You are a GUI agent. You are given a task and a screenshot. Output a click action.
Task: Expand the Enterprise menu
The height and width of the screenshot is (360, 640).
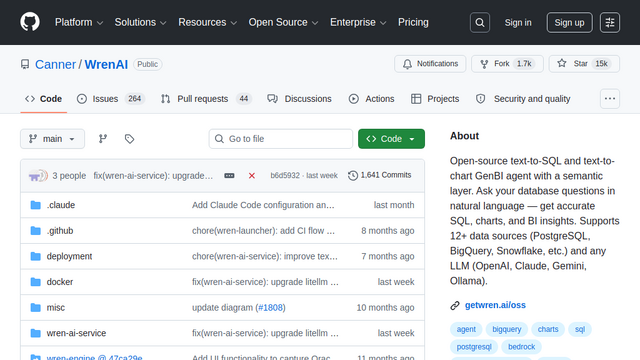pos(358,22)
